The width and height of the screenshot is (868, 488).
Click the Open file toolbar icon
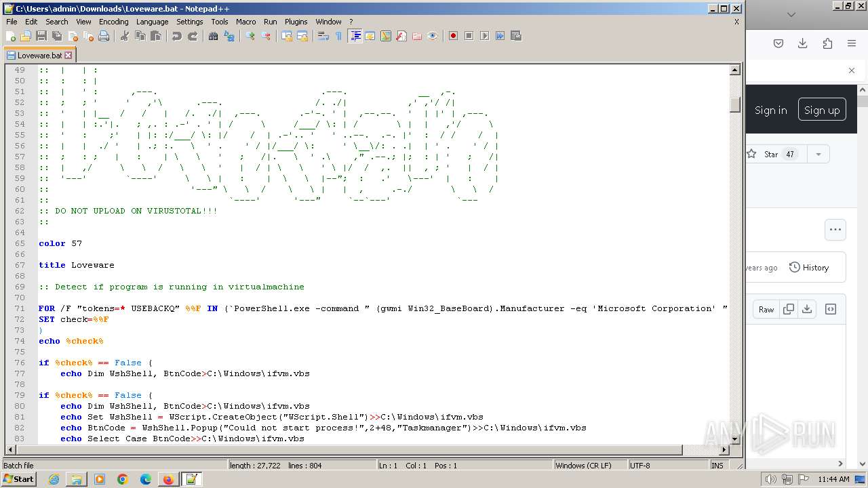click(26, 36)
